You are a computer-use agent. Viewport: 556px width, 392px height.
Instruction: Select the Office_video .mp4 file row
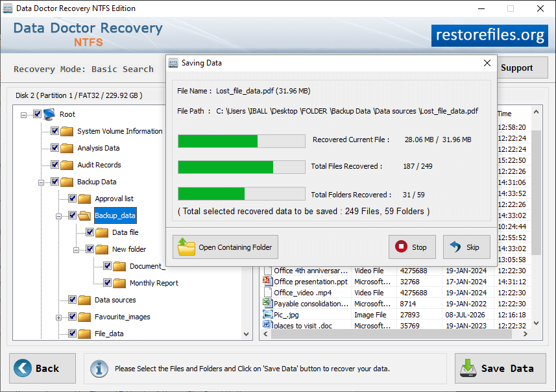[x=396, y=293]
